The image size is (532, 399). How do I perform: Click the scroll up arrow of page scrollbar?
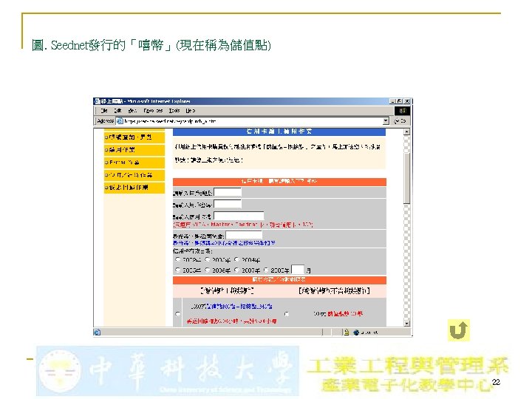click(407, 132)
